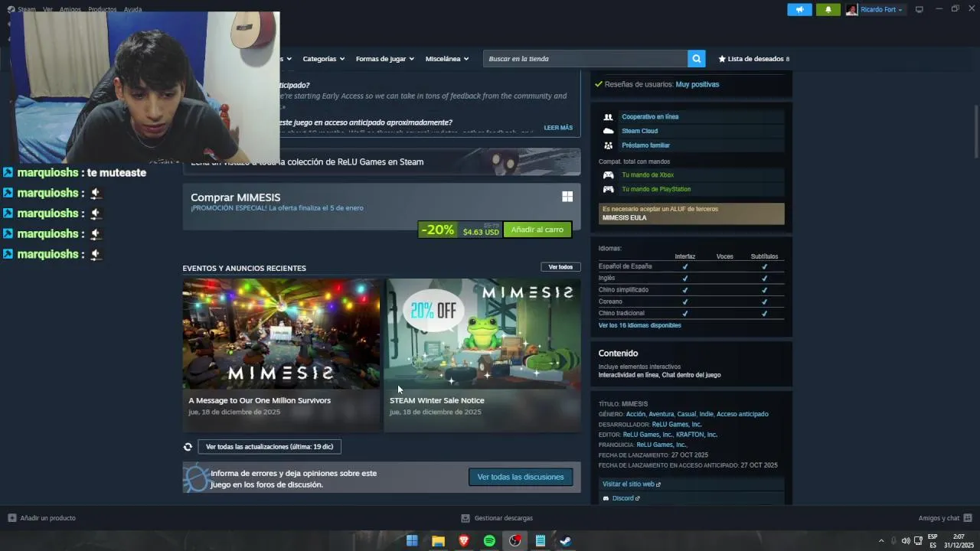Click the PlayStation controller icon
The height and width of the screenshot is (551, 980).
point(608,189)
